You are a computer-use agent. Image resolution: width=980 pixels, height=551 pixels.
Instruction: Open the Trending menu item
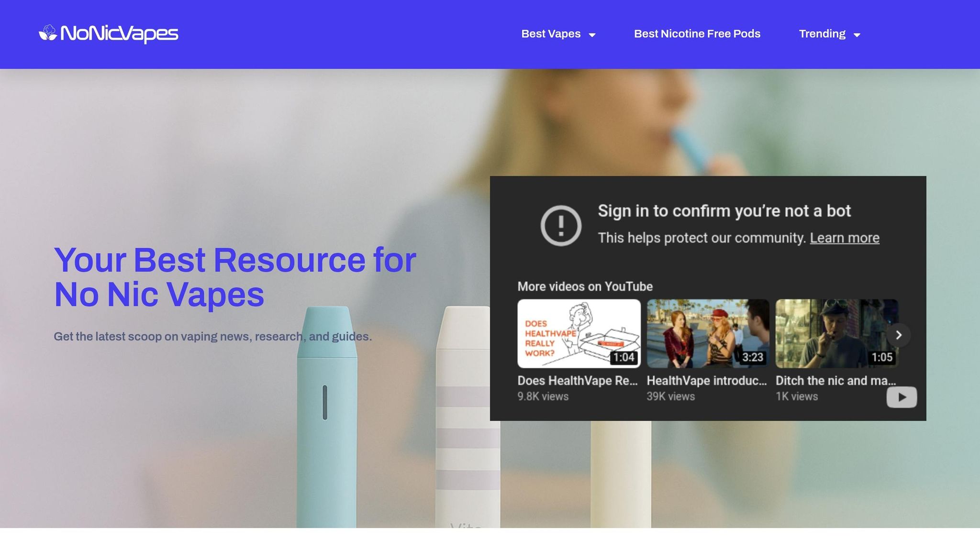(822, 34)
